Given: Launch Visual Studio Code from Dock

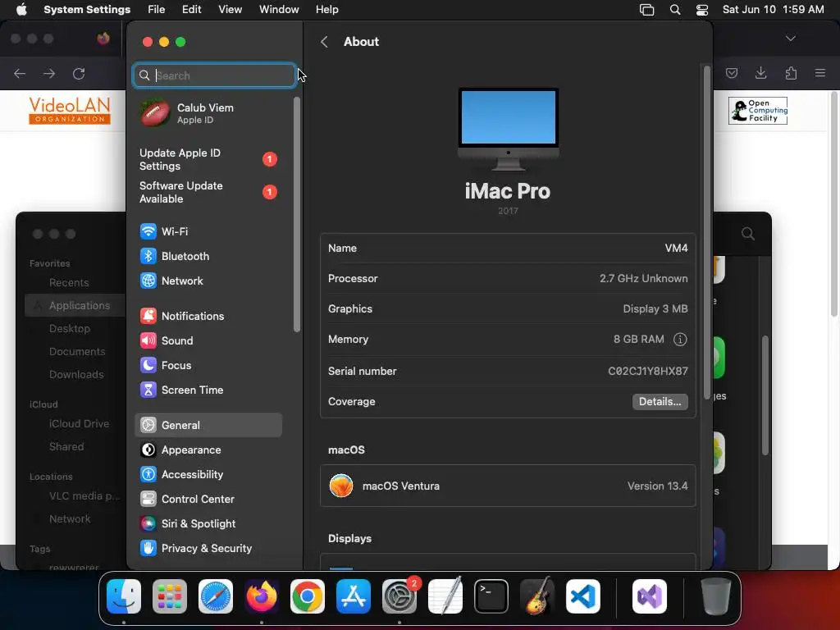Looking at the screenshot, I should pyautogui.click(x=583, y=596).
